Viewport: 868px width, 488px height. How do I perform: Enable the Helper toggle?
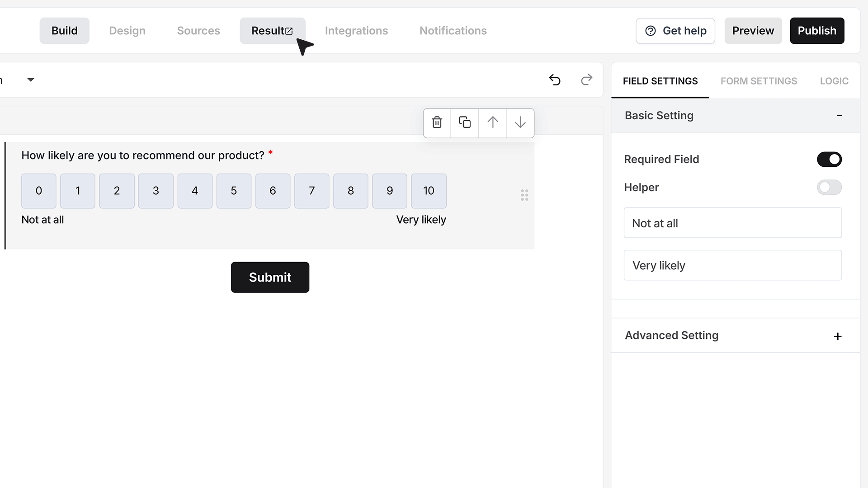tap(829, 188)
